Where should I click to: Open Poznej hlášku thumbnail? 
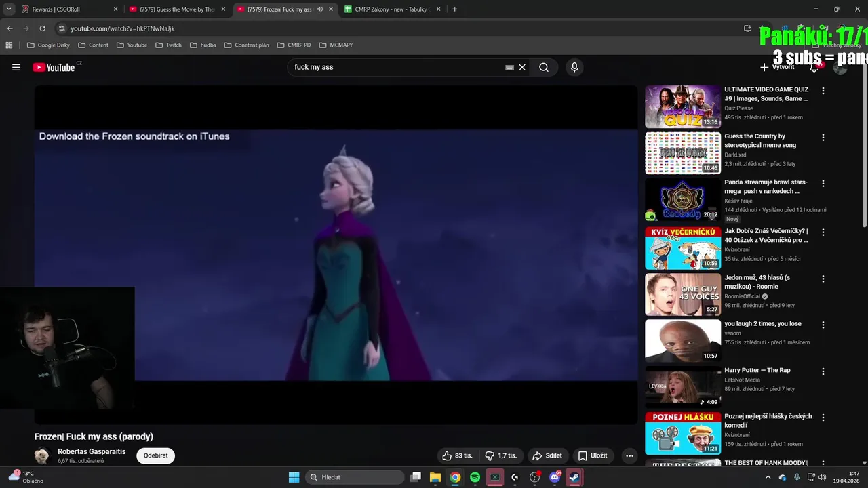[x=682, y=433]
